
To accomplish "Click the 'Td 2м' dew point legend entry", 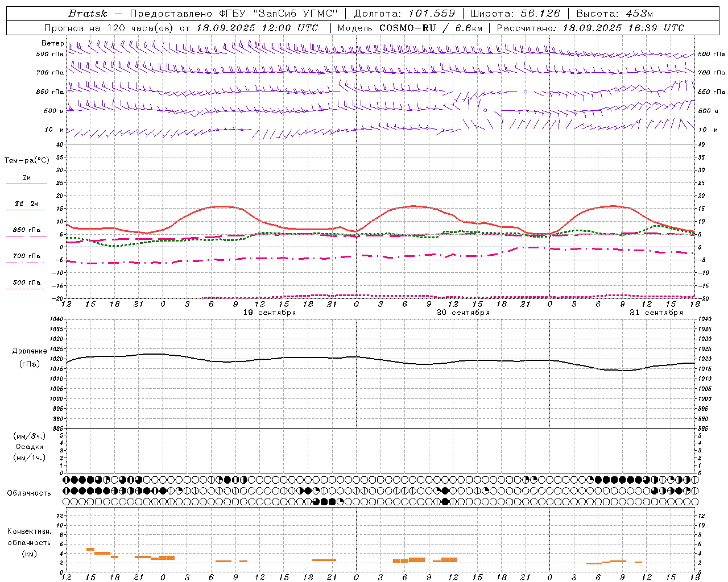I will click(26, 203).
